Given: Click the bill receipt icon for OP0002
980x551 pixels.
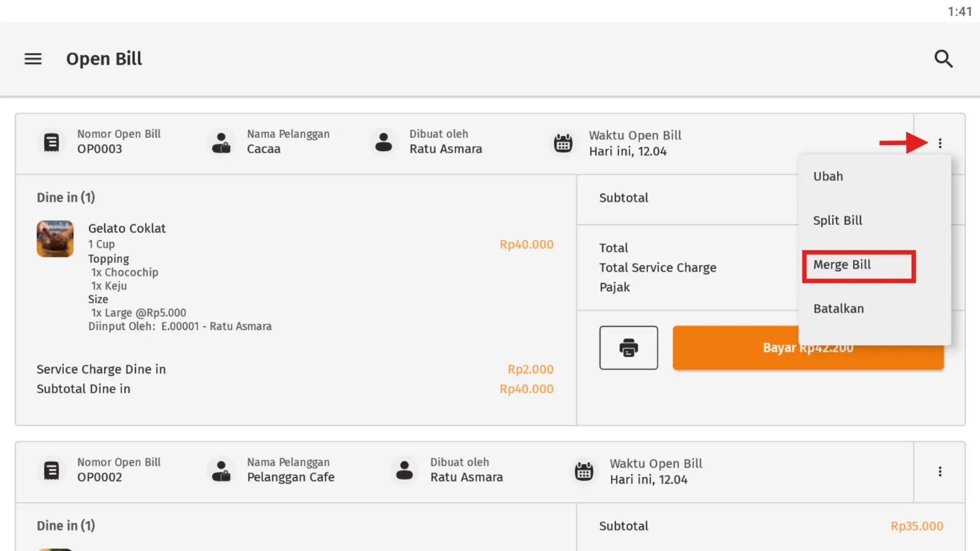Looking at the screenshot, I should click(52, 471).
